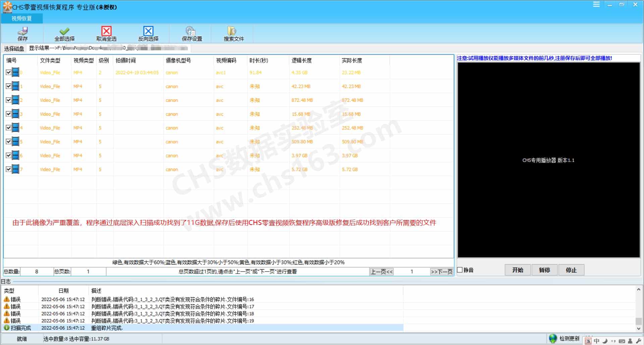
Task: Uncheck the checkbox for file 6
Action: [8, 155]
